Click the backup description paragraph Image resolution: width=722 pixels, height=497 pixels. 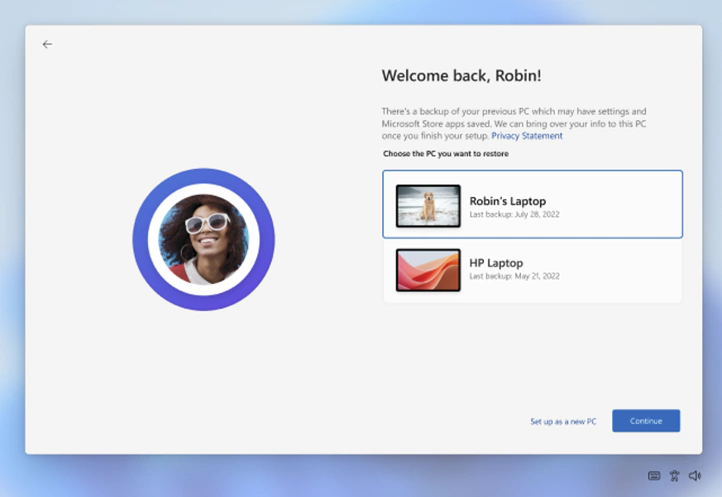(515, 123)
